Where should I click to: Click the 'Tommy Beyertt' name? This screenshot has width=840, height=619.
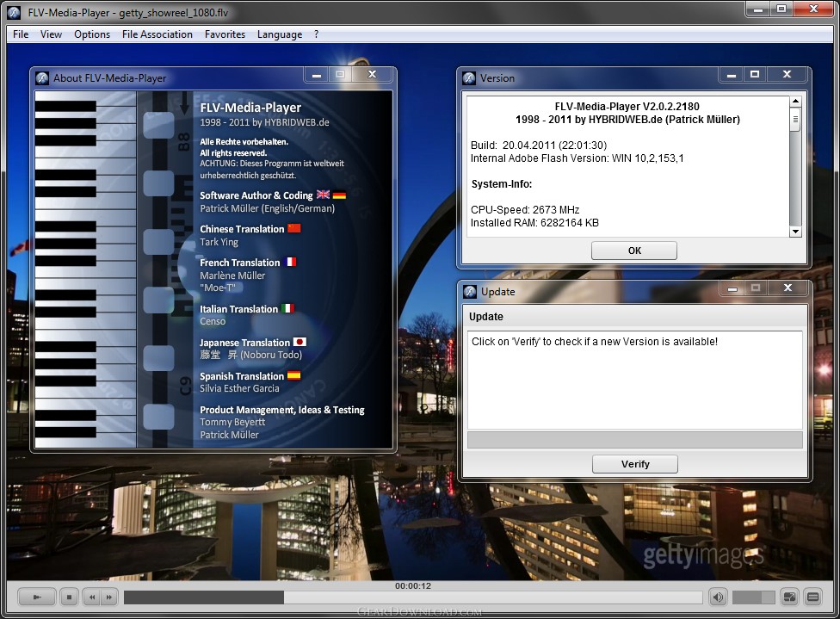pos(232,423)
